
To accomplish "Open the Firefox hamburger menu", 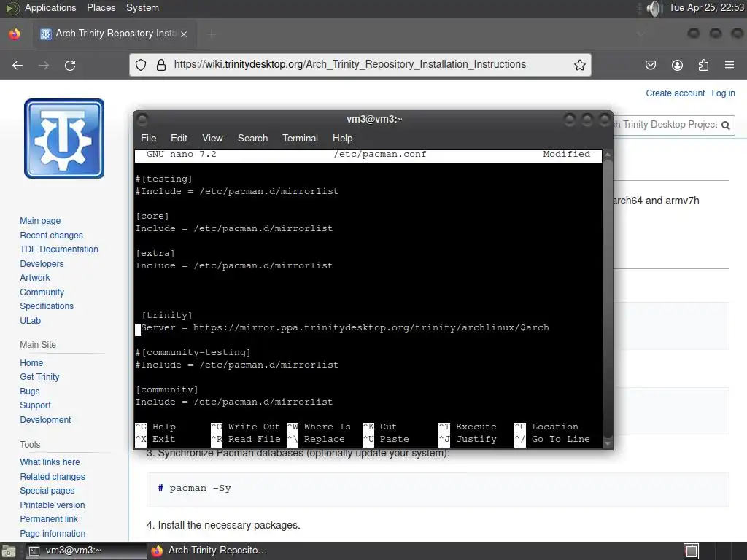I will coord(729,65).
